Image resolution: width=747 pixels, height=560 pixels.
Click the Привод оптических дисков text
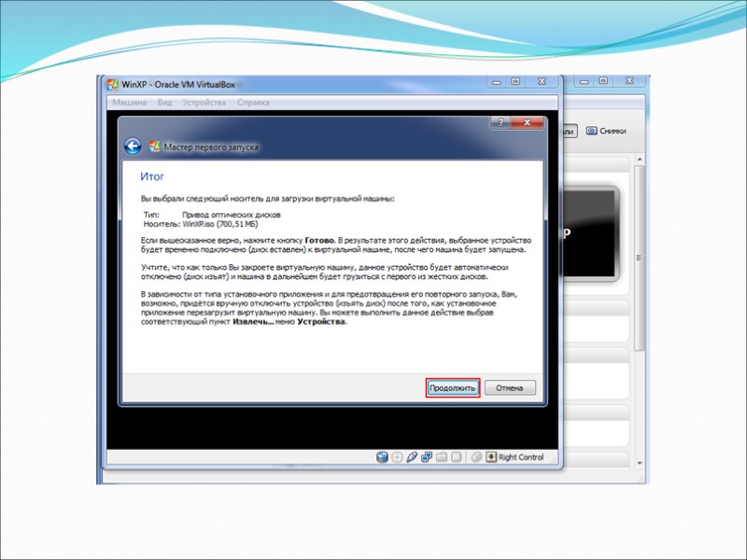[x=232, y=215]
